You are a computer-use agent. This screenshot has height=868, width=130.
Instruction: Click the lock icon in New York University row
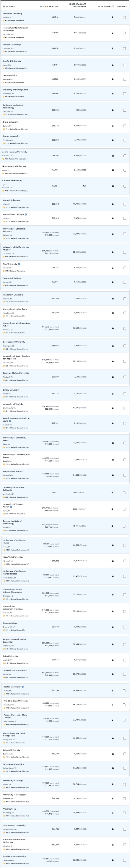(112, 561)
